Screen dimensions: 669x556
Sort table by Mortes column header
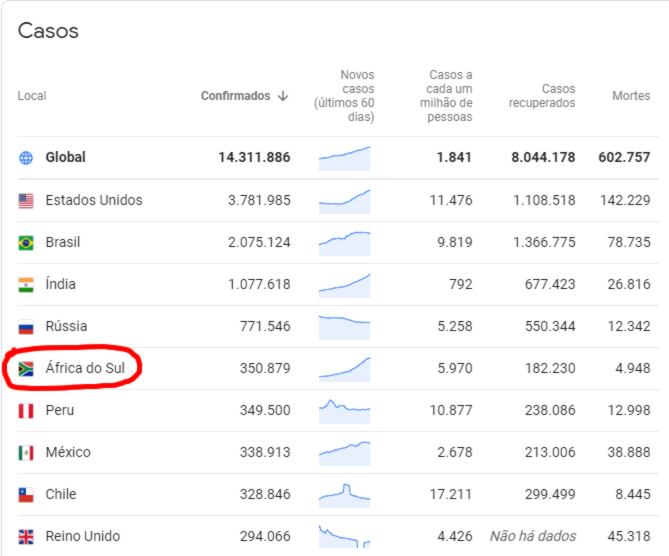630,96
